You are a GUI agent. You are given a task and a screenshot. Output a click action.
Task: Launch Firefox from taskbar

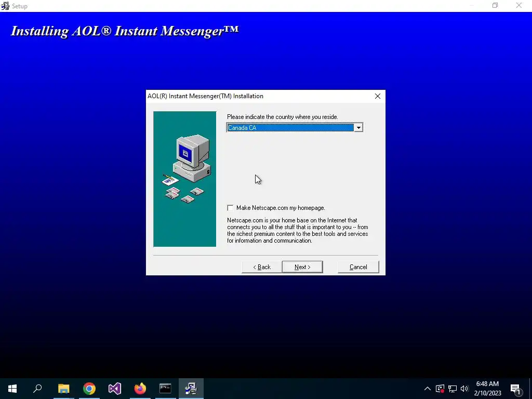click(x=140, y=389)
